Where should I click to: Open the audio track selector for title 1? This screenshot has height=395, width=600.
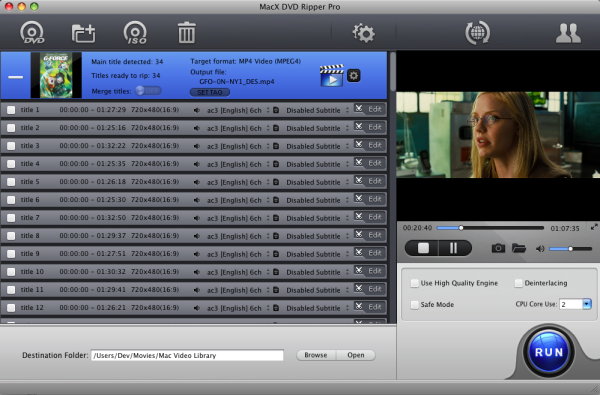(x=238, y=110)
